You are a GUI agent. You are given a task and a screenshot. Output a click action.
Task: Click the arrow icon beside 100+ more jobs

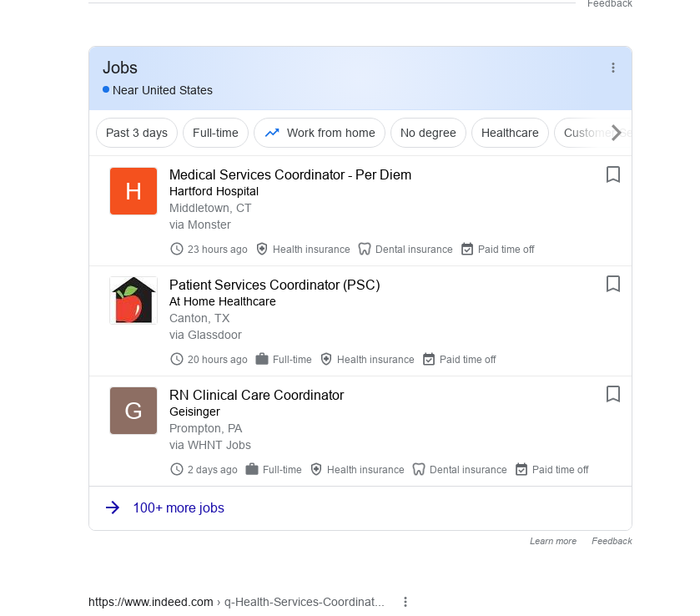(113, 507)
